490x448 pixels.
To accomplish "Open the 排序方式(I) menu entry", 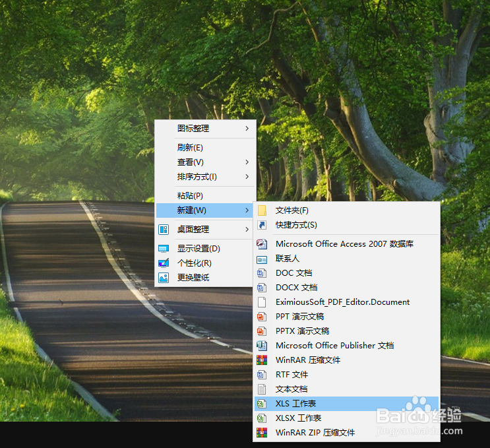I will pos(205,177).
